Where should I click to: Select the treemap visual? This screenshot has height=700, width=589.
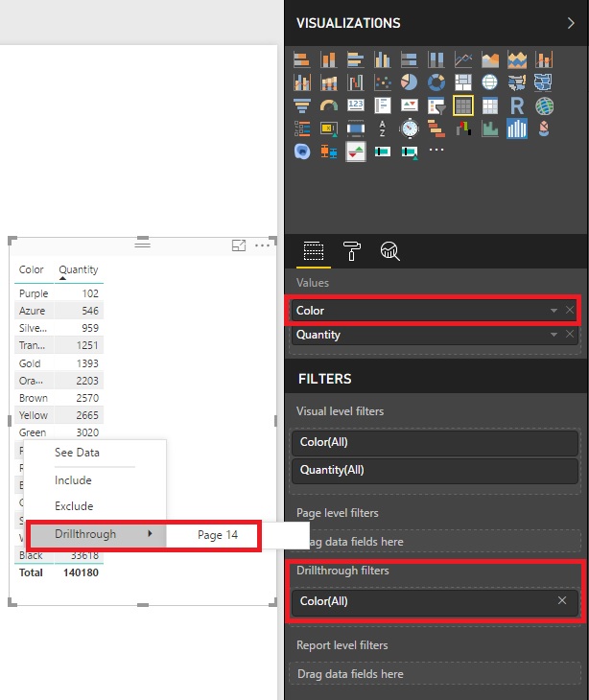tap(463, 82)
